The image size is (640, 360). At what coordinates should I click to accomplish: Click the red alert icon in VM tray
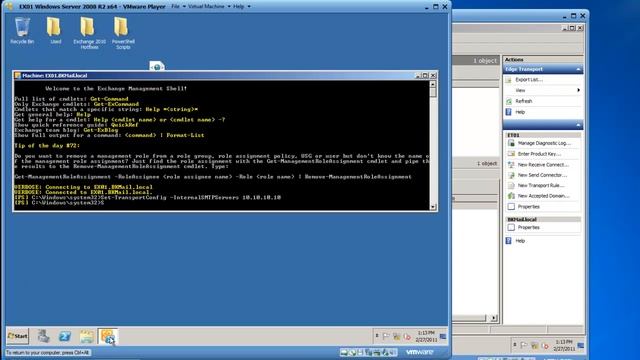pos(407,336)
